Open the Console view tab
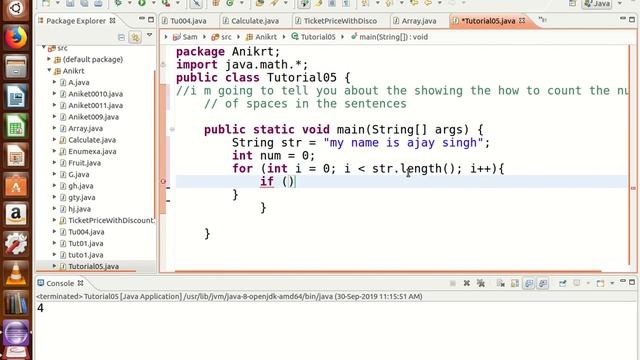The width and height of the screenshot is (640, 360). click(x=60, y=283)
